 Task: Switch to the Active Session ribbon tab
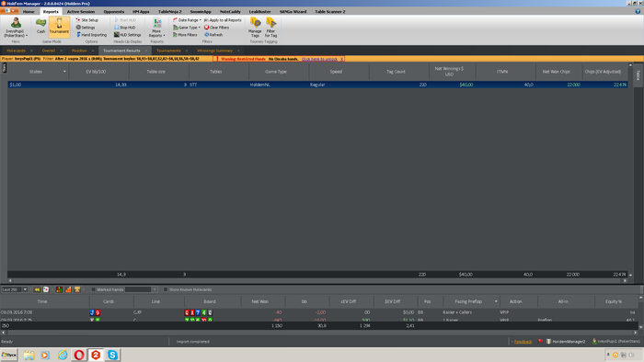(81, 11)
